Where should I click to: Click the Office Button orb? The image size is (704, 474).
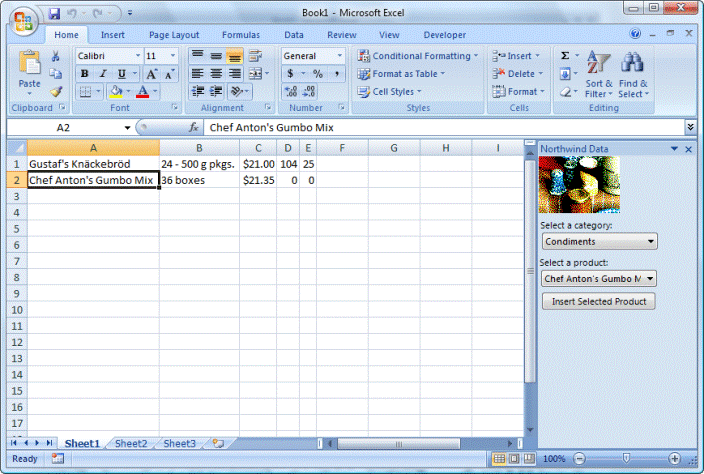[x=23, y=21]
